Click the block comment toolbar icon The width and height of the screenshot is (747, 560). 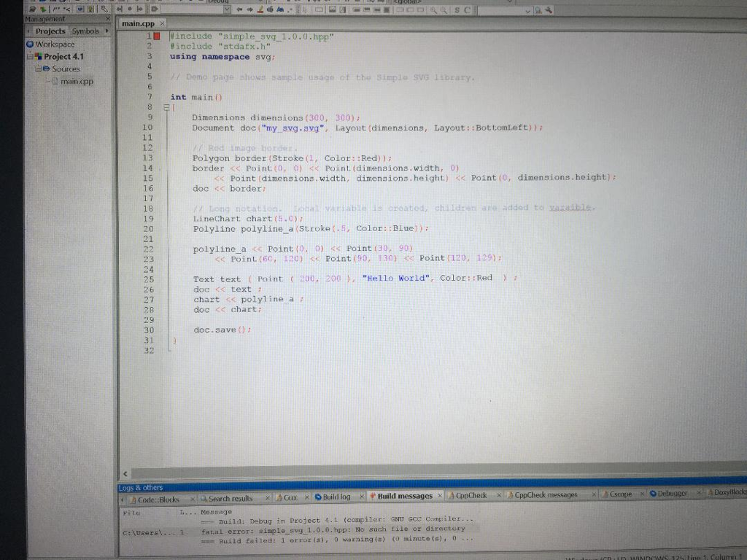tap(55, 10)
